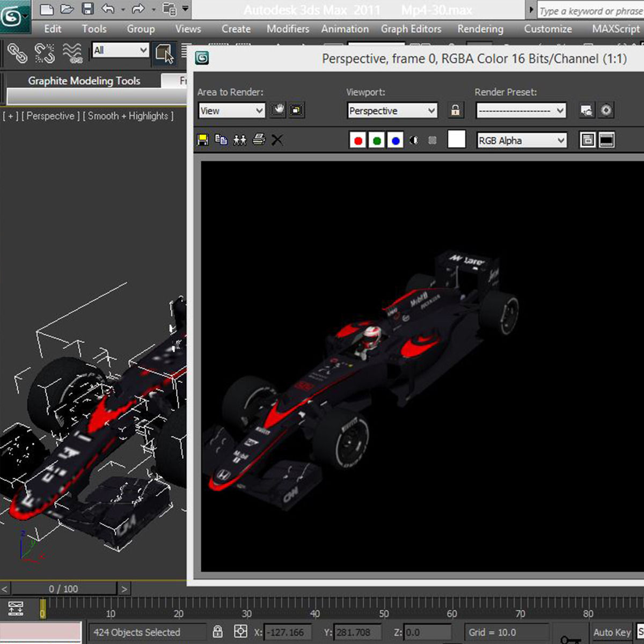Open the RGB Alpha channel dropdown
644x644 pixels.
point(522,141)
